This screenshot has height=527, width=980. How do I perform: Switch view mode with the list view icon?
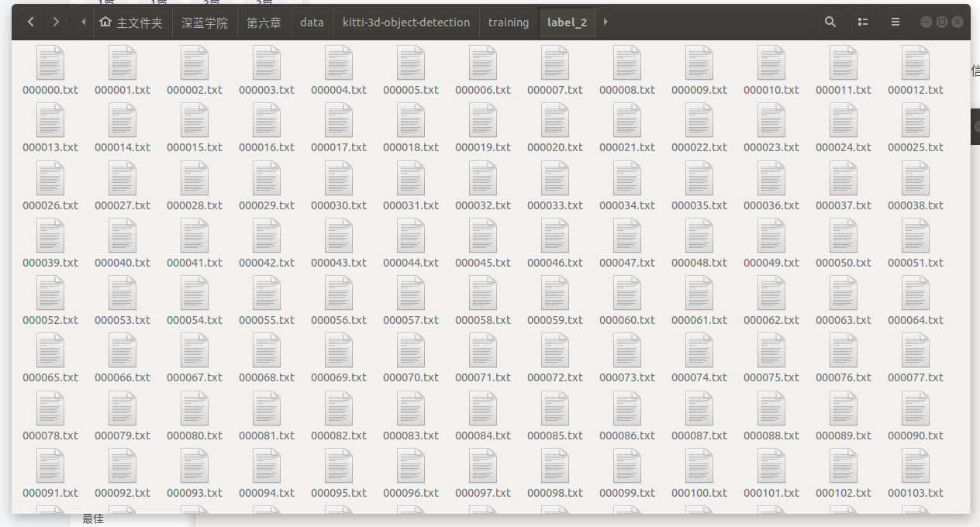862,22
